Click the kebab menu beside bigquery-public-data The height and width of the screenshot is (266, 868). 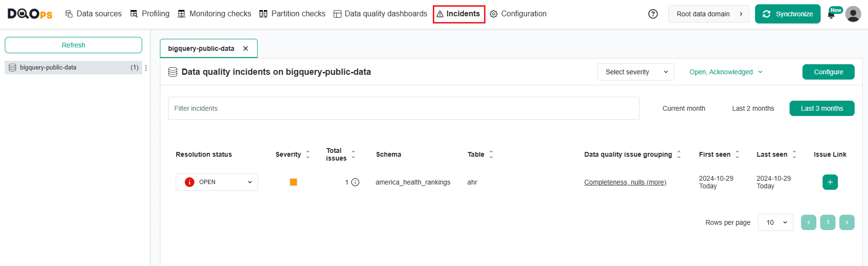tap(146, 68)
